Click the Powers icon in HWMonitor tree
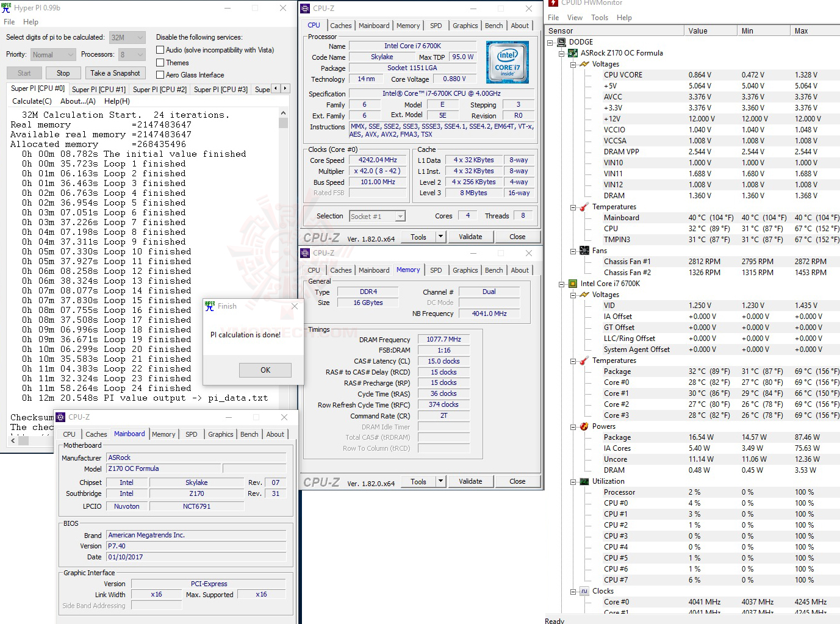840x624 pixels. [x=584, y=426]
